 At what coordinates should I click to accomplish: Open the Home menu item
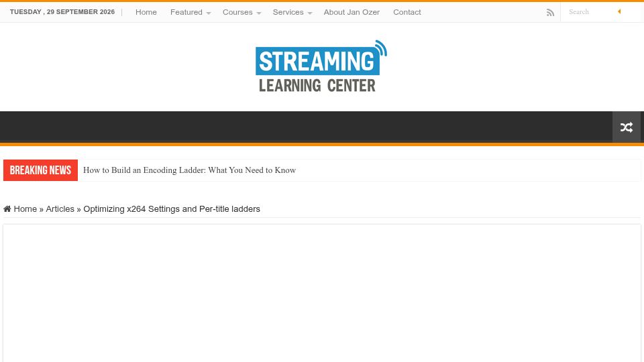pyautogui.click(x=146, y=12)
